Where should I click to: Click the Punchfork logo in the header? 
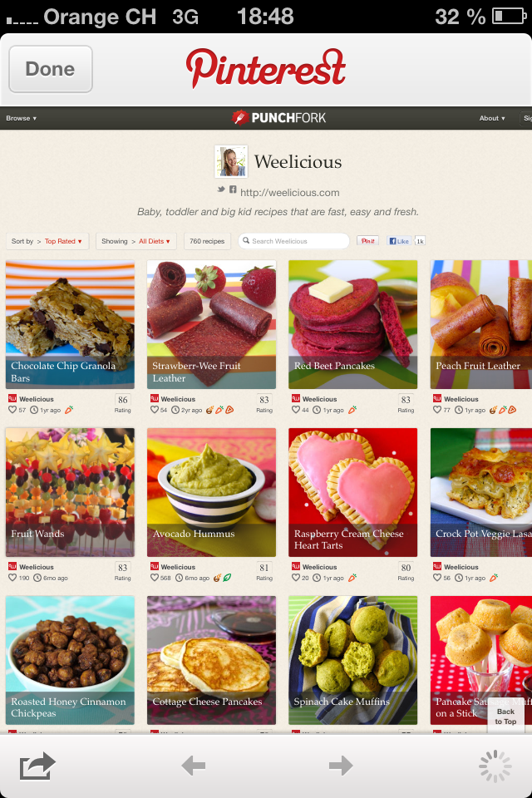coord(278,117)
